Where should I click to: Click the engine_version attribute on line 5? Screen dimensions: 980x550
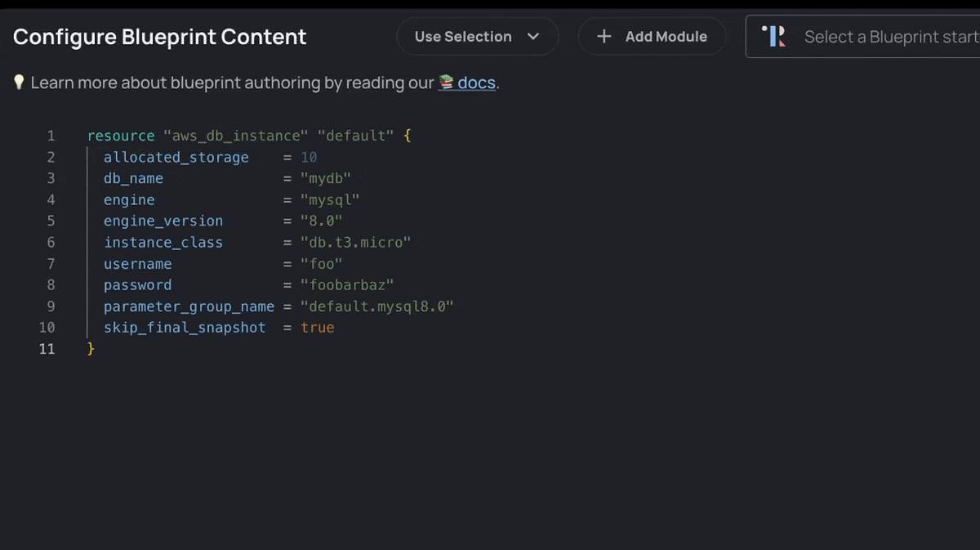point(163,221)
